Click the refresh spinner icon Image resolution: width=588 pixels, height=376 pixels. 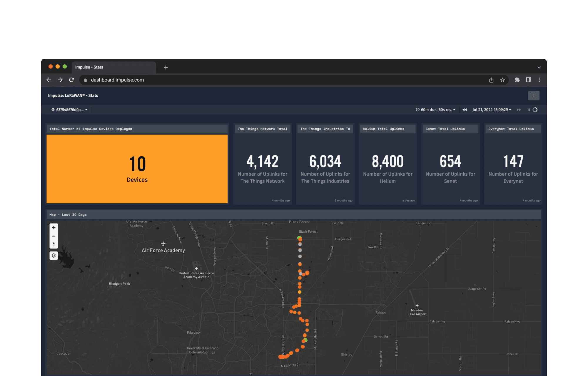click(535, 110)
